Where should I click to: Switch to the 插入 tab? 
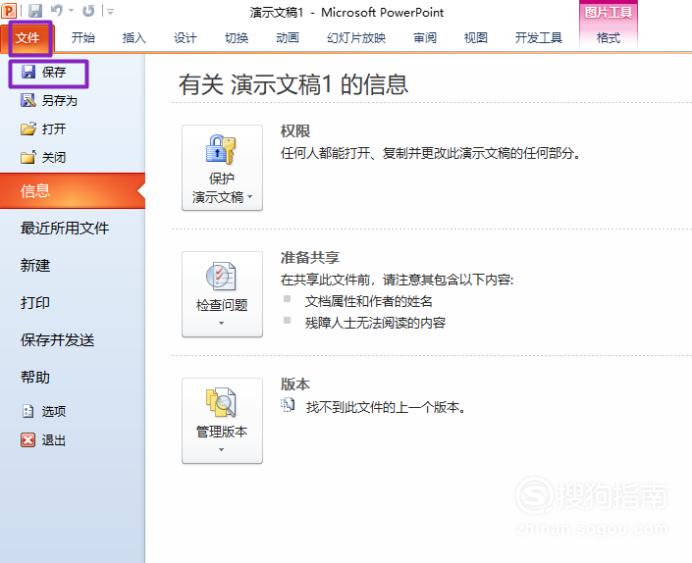click(134, 38)
